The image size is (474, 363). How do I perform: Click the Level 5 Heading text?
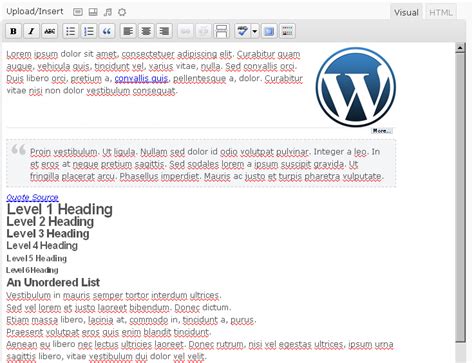(x=37, y=258)
